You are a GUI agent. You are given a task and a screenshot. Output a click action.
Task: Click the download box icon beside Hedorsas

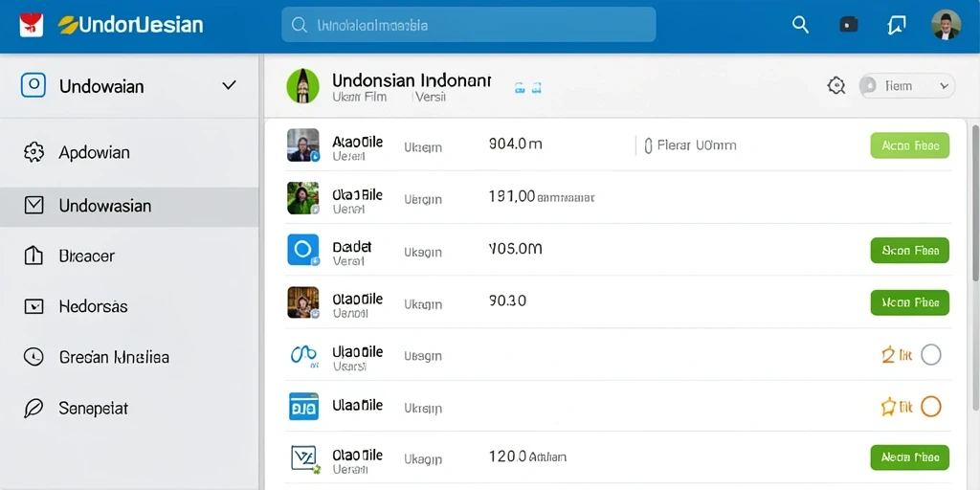tap(33, 306)
